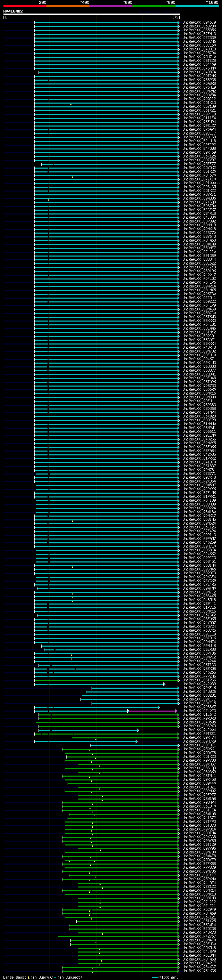The width and height of the screenshot is (222, 980).
Task: Click label UniRef100_A9SPX3
Action: point(199,726)
